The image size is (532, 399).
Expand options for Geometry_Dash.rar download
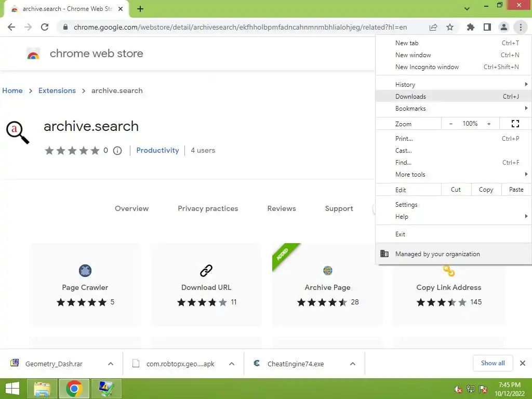coord(111,364)
